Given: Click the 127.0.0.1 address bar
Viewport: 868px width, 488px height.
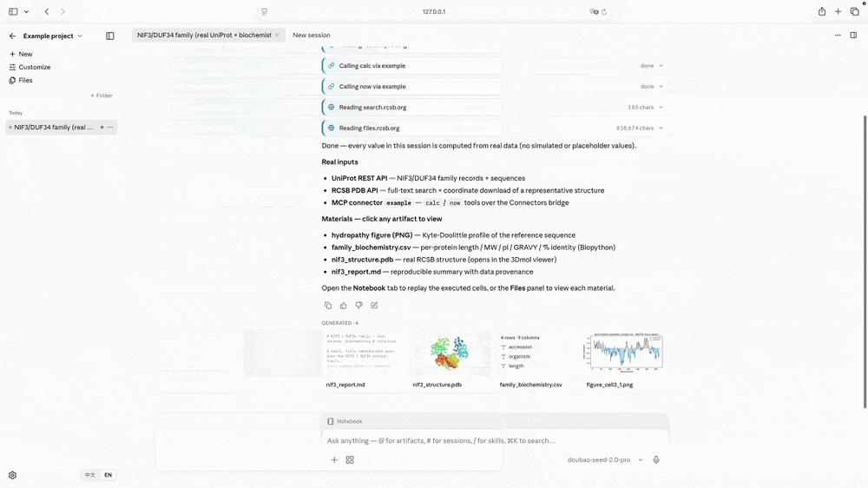Looking at the screenshot, I should coord(434,11).
